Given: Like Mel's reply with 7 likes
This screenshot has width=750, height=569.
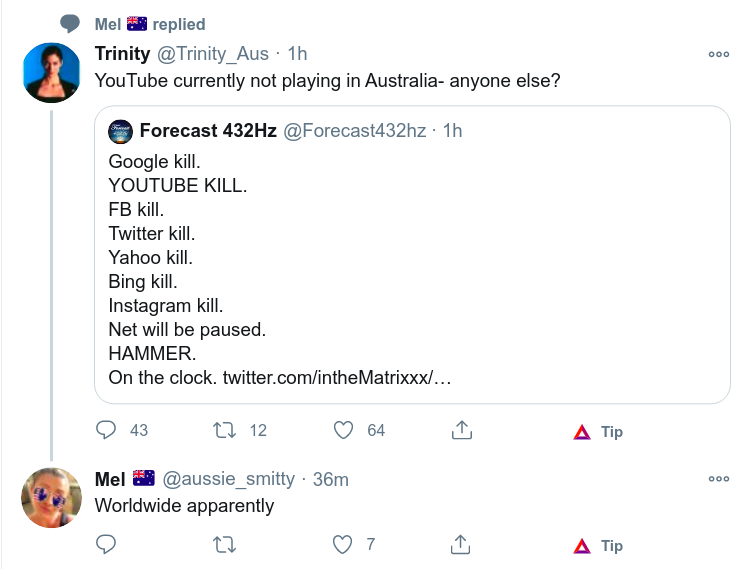Looking at the screenshot, I should tap(344, 544).
